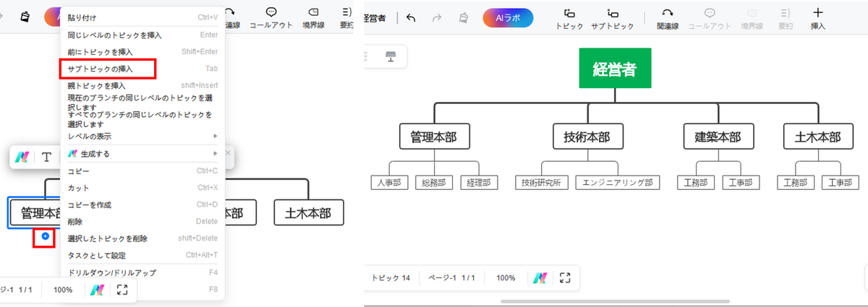
Task: Choose 同じレベルのトピックを挿入 in the context menu
Action: pos(142,35)
